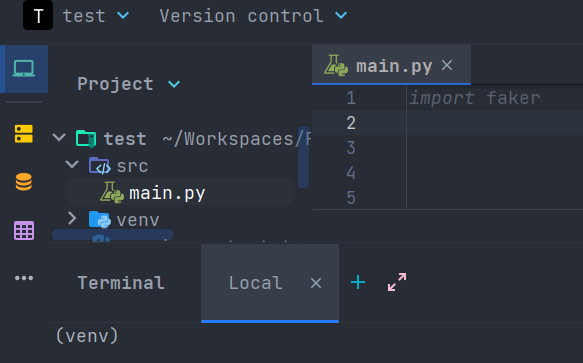Select the src folder row
583x363 pixels.
click(x=180, y=166)
